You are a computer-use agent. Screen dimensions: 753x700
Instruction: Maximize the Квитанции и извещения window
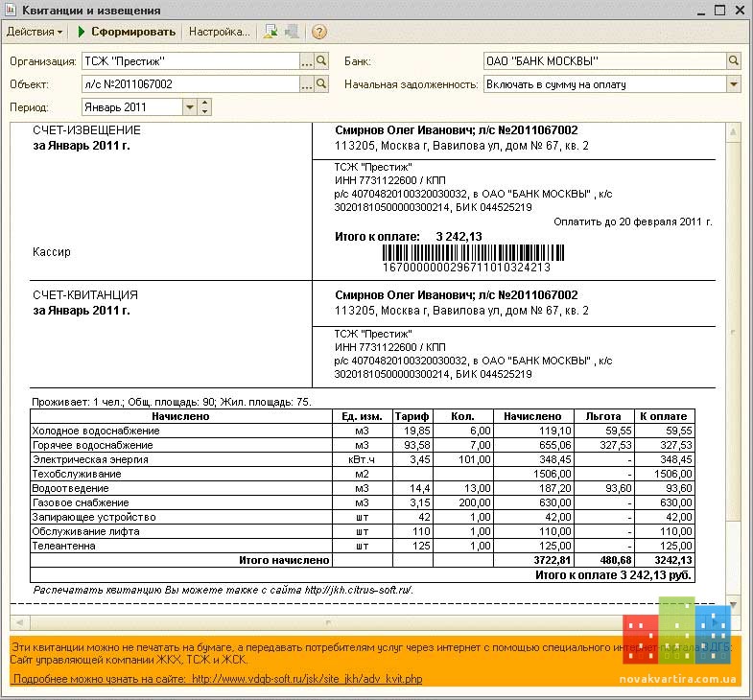tap(719, 11)
